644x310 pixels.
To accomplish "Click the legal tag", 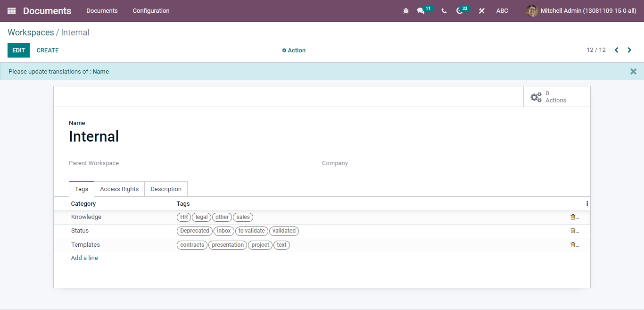I will tap(201, 217).
